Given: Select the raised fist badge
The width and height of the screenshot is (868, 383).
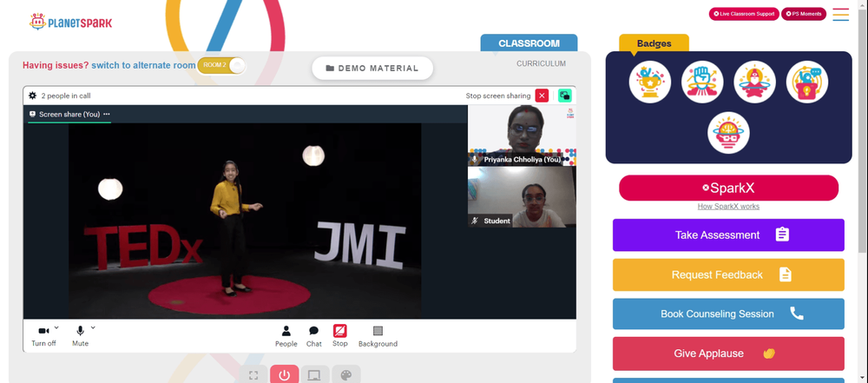Looking at the screenshot, I should click(x=702, y=82).
